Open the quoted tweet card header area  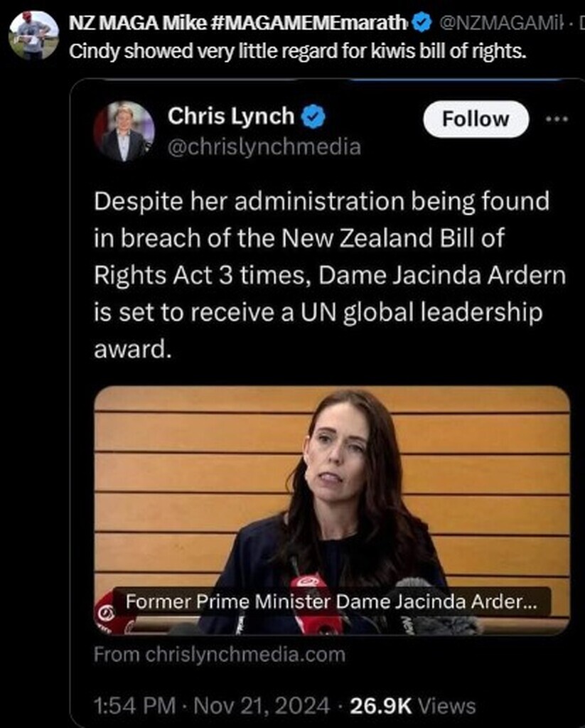click(330, 132)
